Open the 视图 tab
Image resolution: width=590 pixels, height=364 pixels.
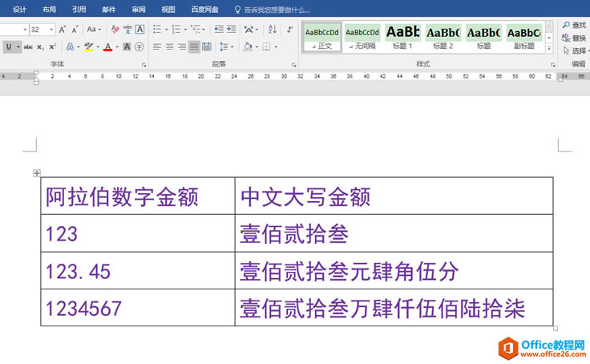(x=168, y=10)
